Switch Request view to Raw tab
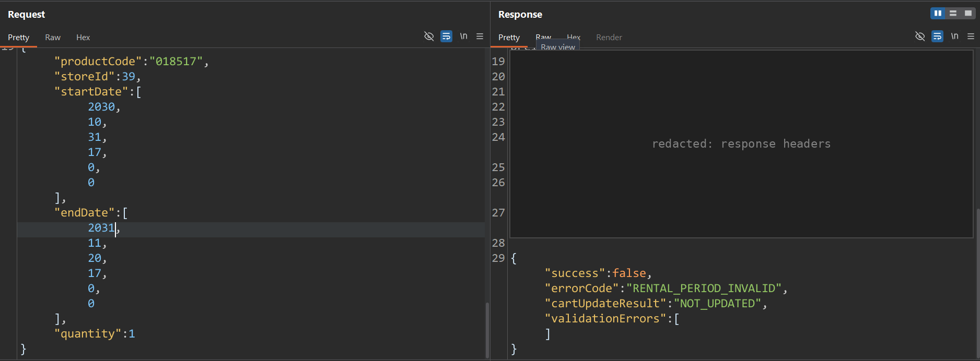 click(53, 38)
